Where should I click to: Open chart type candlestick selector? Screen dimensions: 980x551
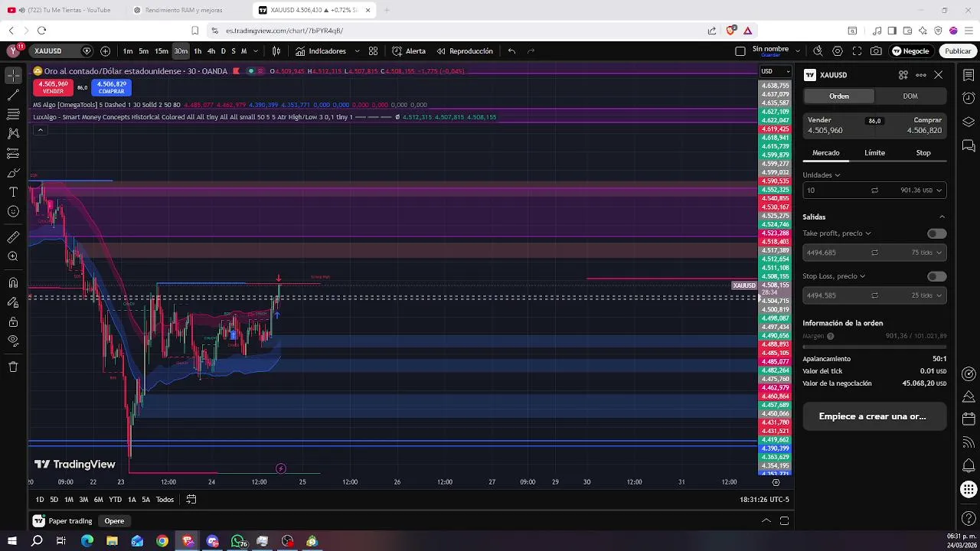[276, 51]
